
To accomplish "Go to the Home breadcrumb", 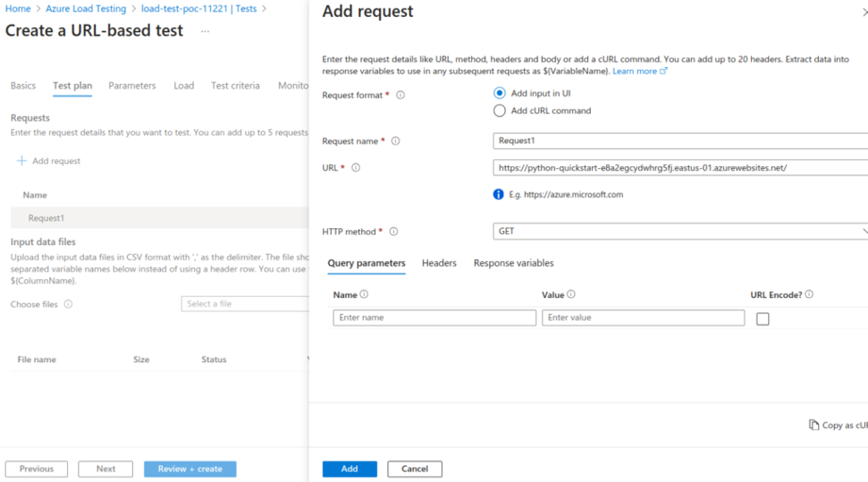I will coord(18,8).
